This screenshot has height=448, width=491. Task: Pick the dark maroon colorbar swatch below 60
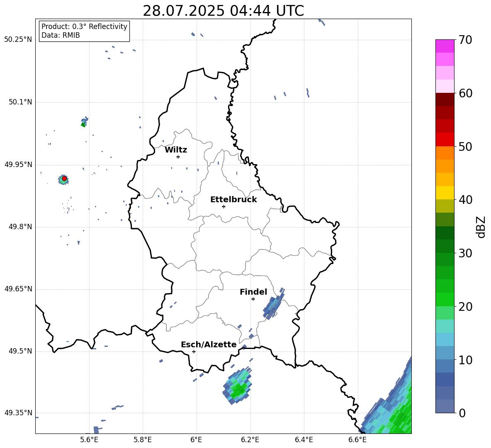pyautogui.click(x=445, y=99)
